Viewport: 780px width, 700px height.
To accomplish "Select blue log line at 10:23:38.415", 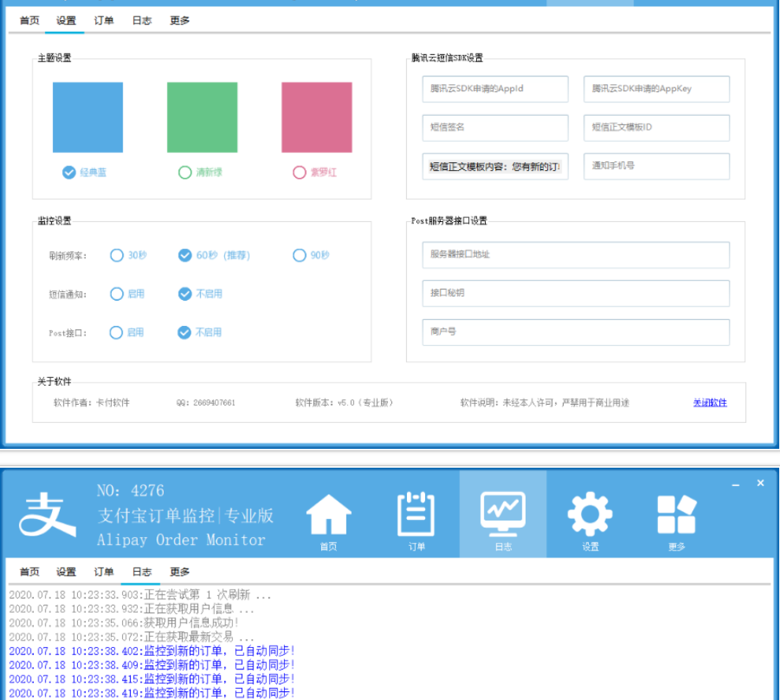I will point(152,679).
